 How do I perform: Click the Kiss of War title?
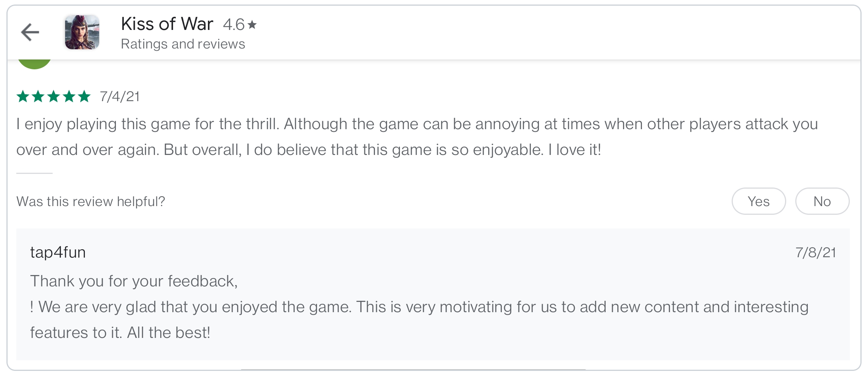[167, 24]
